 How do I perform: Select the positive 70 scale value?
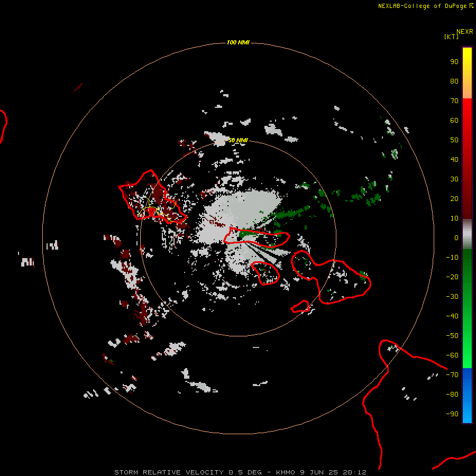point(454,101)
